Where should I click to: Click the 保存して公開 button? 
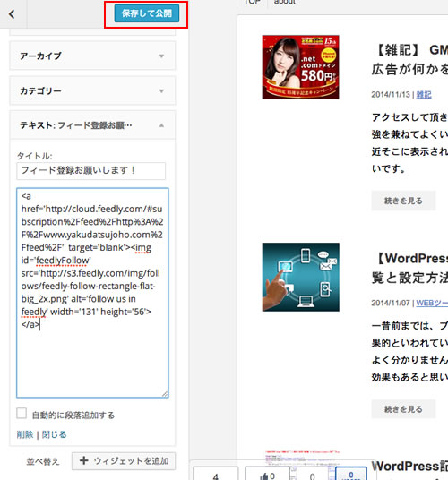[147, 13]
